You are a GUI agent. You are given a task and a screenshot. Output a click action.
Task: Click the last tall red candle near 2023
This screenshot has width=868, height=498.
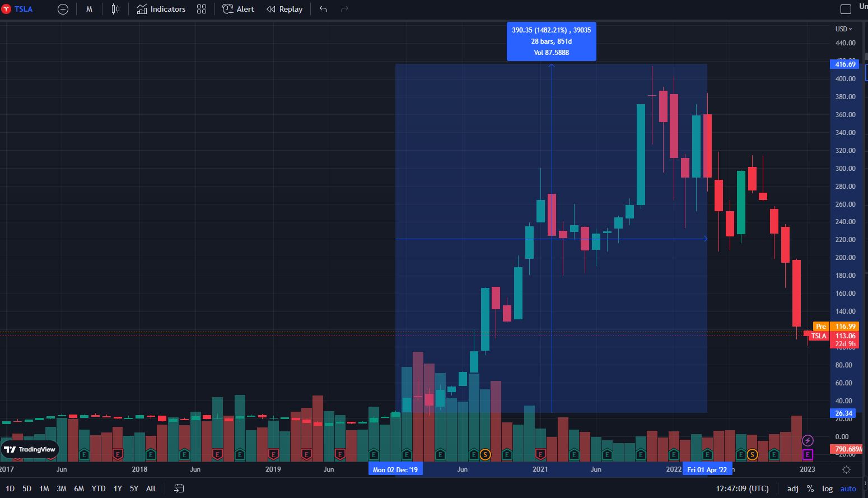(x=796, y=293)
